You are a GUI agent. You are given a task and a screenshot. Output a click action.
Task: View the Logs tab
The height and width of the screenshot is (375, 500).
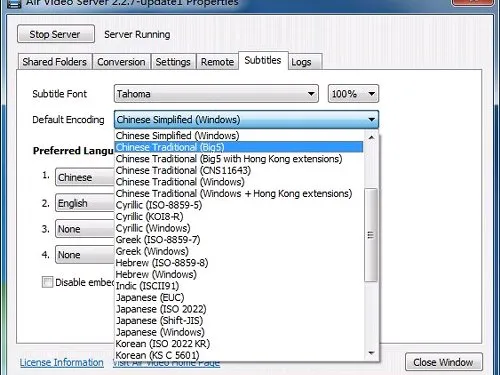tap(305, 62)
